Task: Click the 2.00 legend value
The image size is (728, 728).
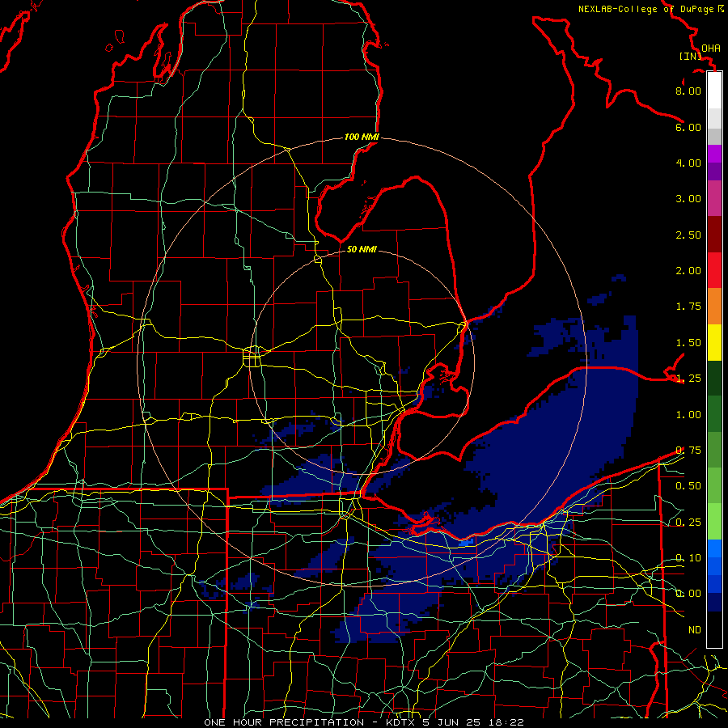Action: click(688, 271)
